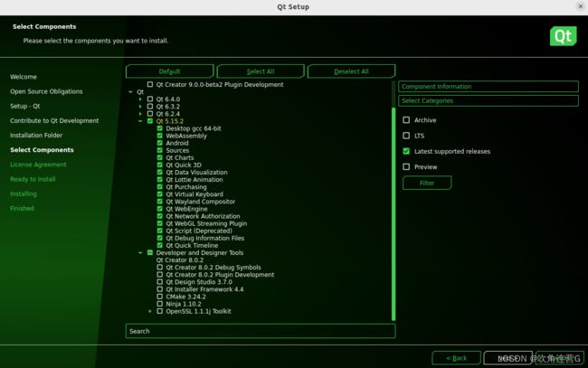Check Qt Installer Framework 4.4
The width and height of the screenshot is (588, 368).
tap(160, 289)
